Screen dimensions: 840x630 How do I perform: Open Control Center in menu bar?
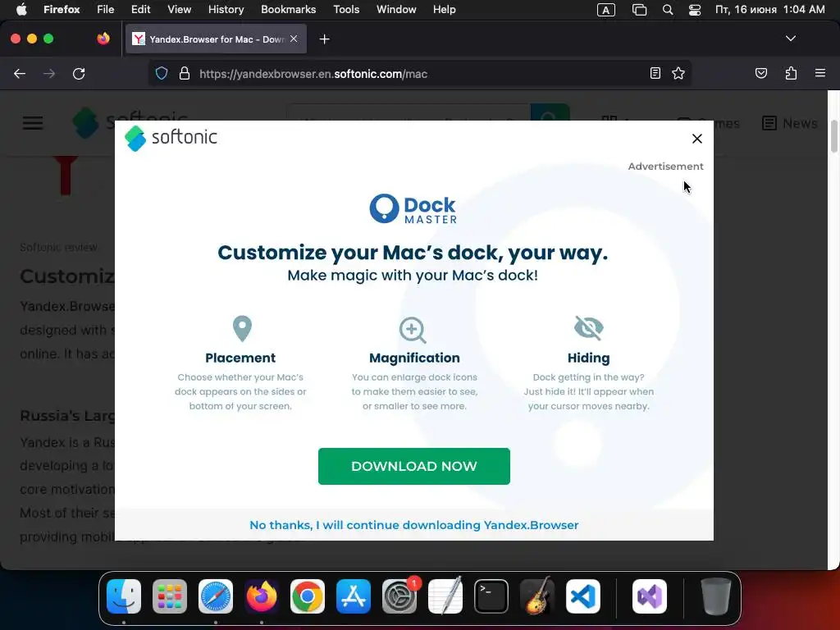point(694,10)
